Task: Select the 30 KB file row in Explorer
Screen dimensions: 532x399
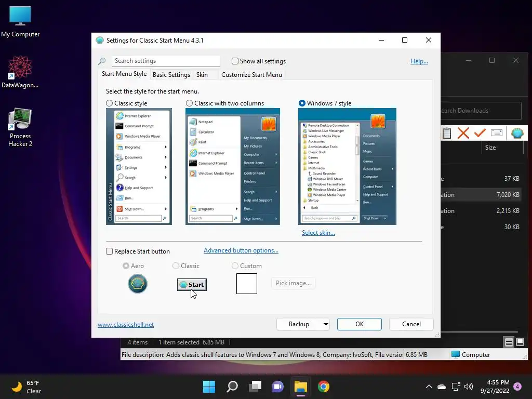Action: (x=482, y=227)
